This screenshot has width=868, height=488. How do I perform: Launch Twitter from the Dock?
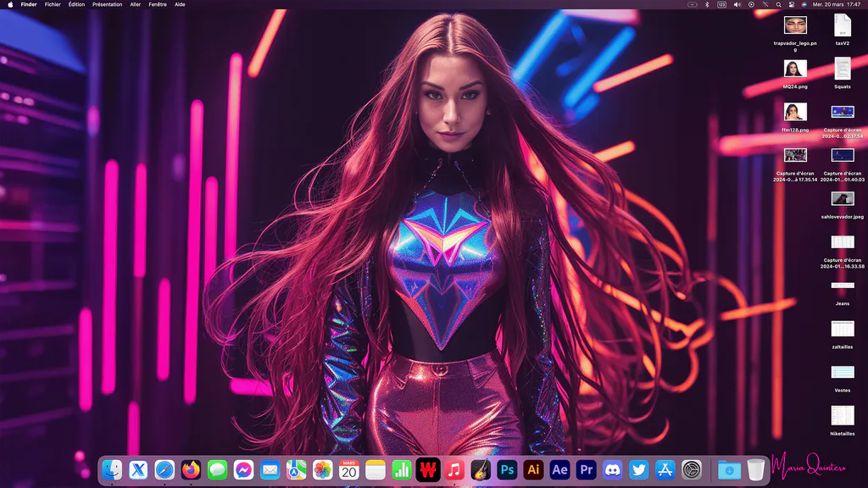[x=638, y=469]
